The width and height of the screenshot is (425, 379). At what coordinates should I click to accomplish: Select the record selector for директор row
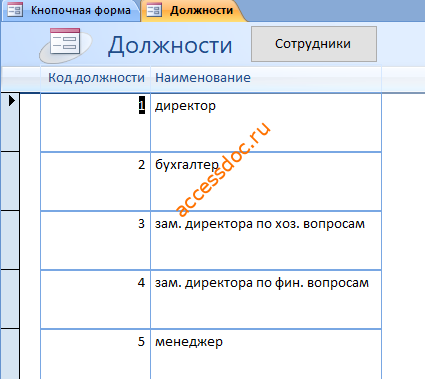(x=10, y=122)
